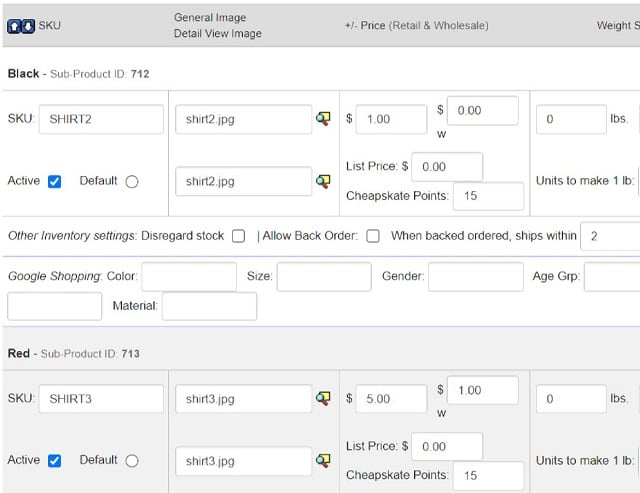Viewport: 640px width, 493px height.
Task: Click the up arrow icon beside SKU header
Action: (15, 26)
